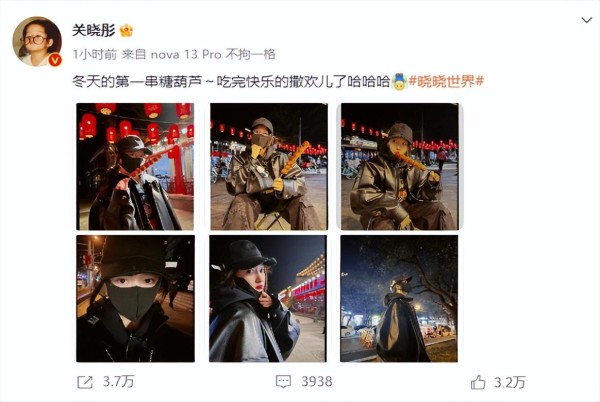The height and width of the screenshot is (402, 600).
Task: Like the post with thumbs-up icon
Action: (478, 382)
